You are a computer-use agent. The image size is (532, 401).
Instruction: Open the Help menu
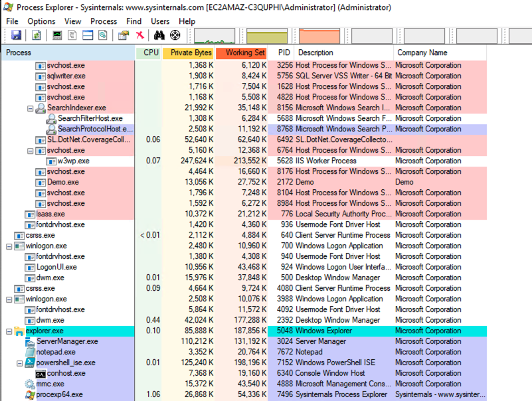tap(187, 21)
